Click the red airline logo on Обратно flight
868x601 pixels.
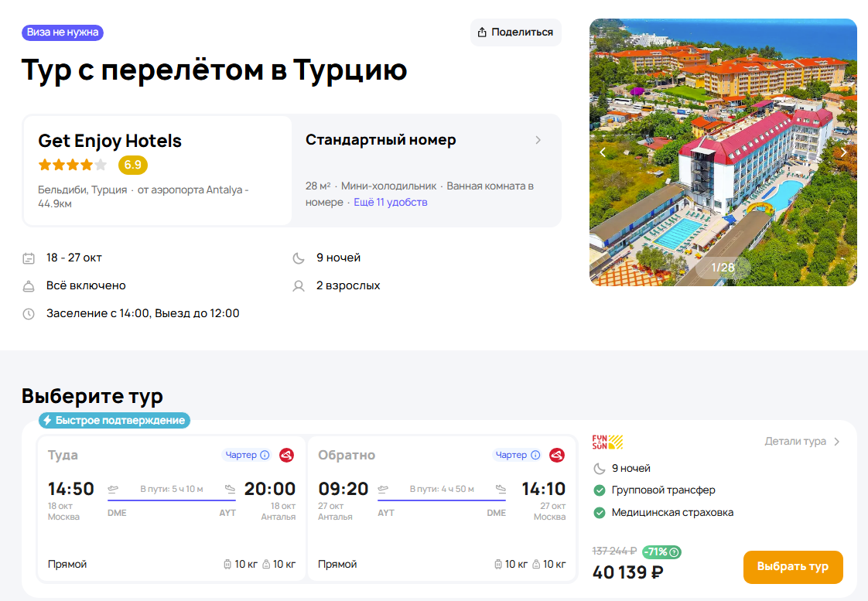pos(556,455)
